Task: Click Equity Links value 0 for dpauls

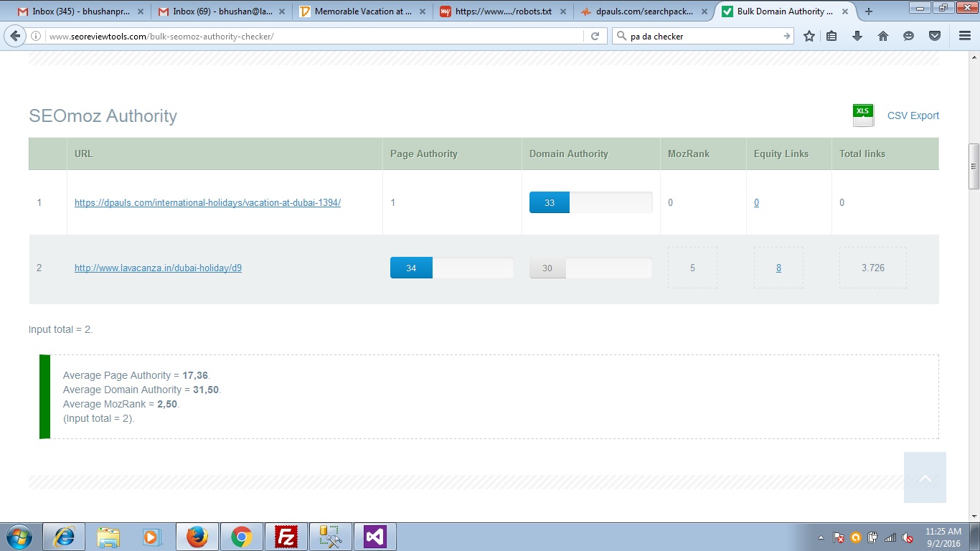Action: tap(756, 203)
